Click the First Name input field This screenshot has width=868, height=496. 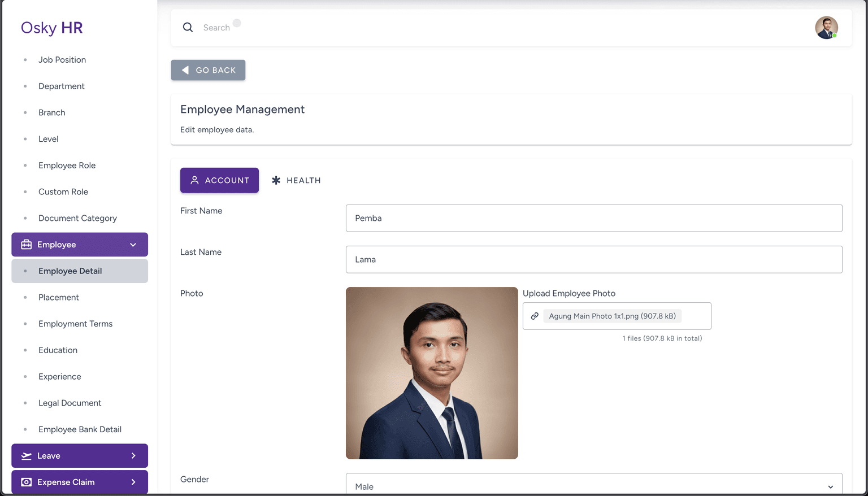[x=593, y=218]
